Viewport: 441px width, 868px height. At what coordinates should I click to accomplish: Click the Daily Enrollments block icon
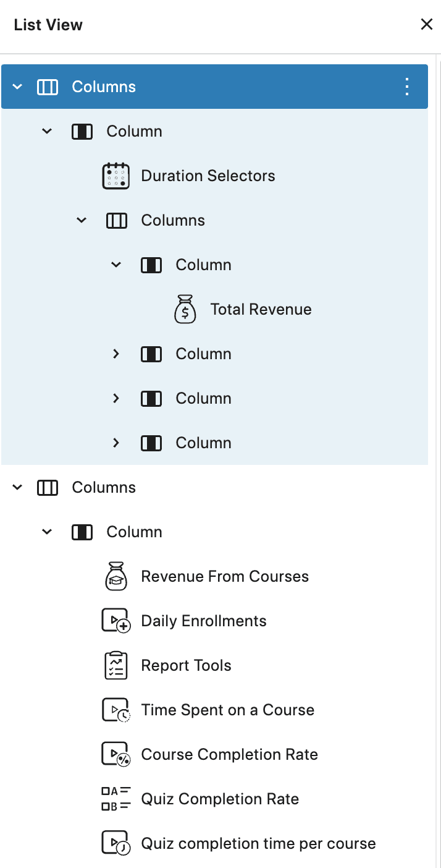click(116, 620)
